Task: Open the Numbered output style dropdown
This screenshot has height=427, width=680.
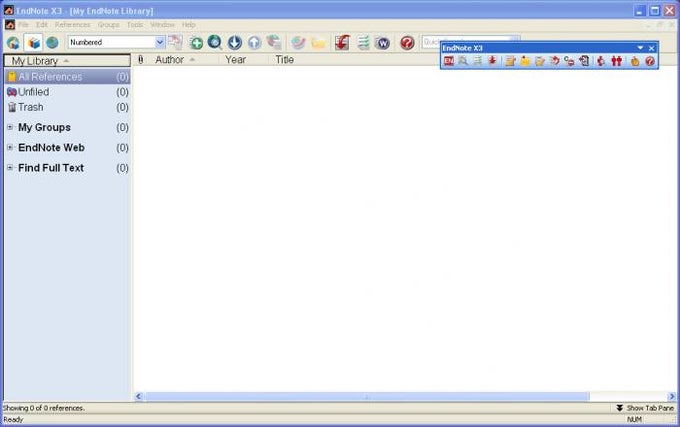Action: click(x=160, y=42)
